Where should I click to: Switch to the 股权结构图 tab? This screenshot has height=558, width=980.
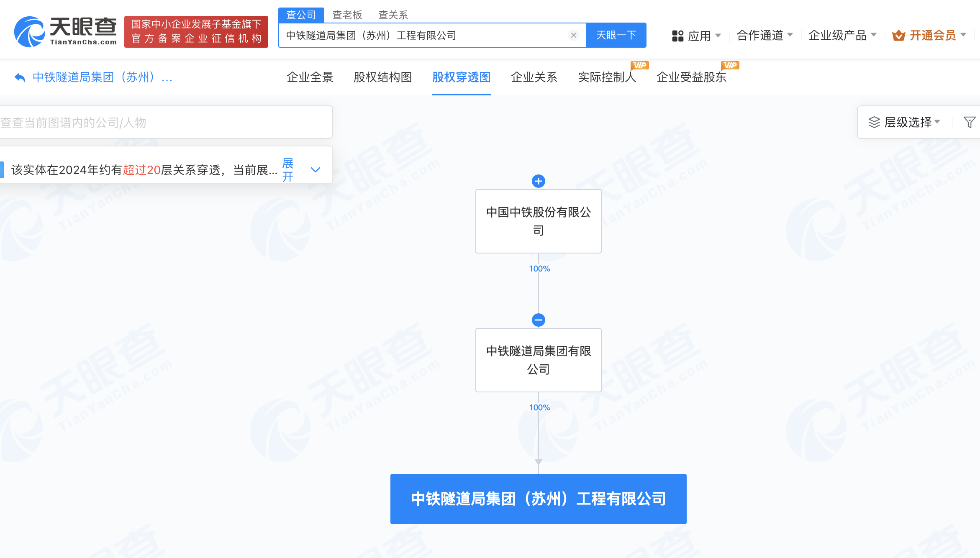(x=382, y=77)
